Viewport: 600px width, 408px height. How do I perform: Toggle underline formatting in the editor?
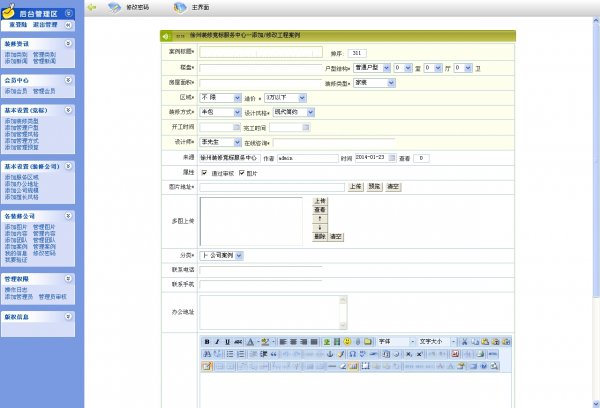click(x=227, y=342)
